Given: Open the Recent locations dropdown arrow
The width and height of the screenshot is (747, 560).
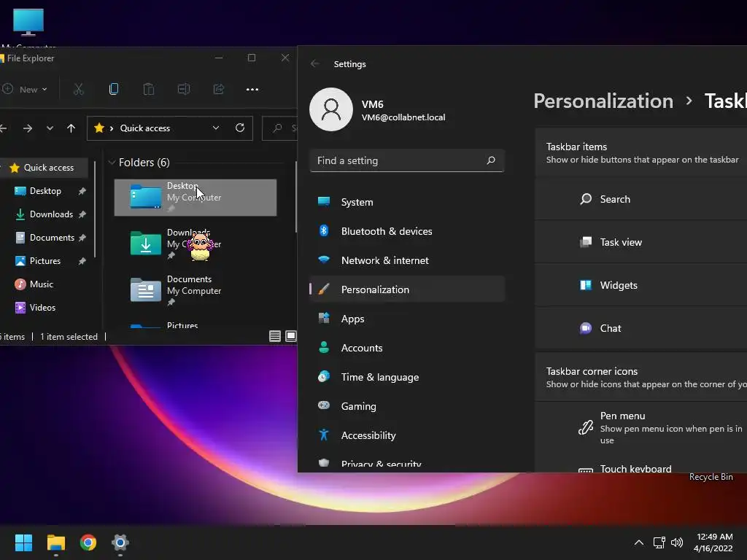Looking at the screenshot, I should [50, 128].
